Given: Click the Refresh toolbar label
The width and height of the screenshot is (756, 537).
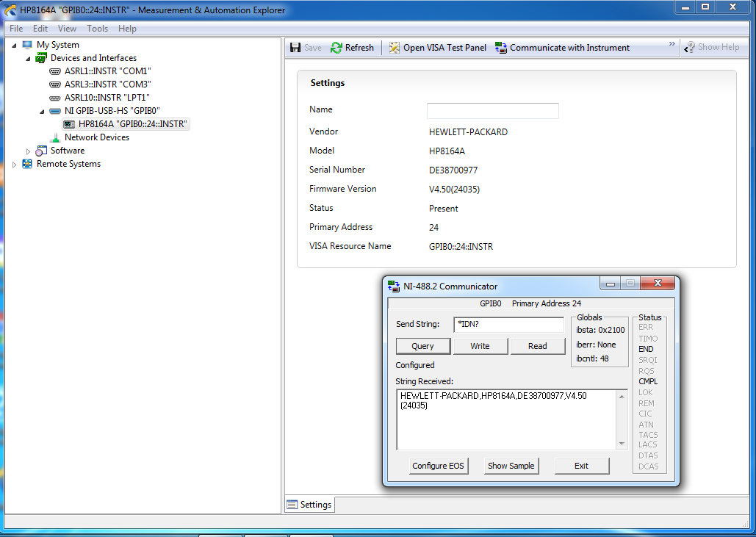Looking at the screenshot, I should [x=360, y=48].
